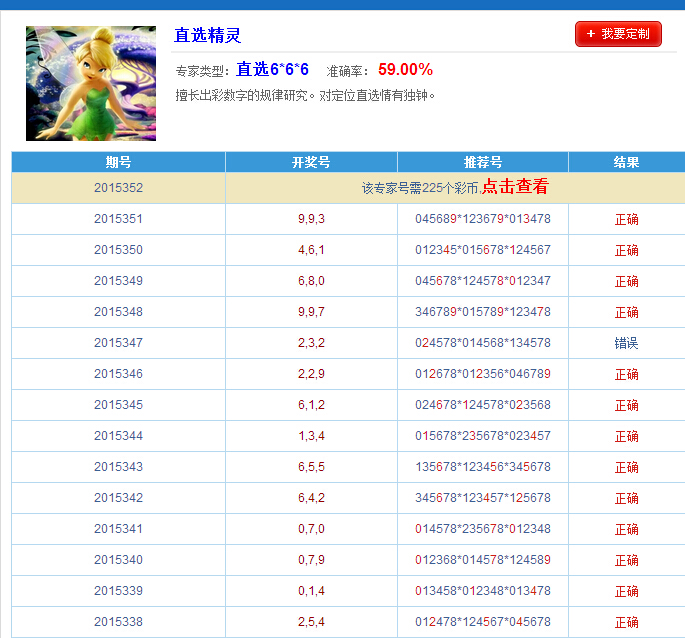Click period number 2015340
The image size is (685, 638).
118,560
